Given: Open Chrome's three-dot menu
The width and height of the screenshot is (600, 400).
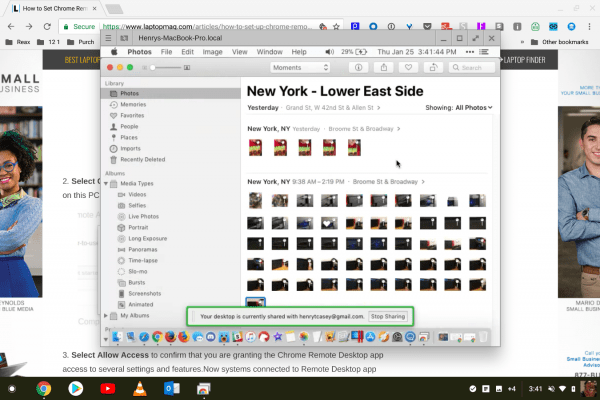Looking at the screenshot, I should coord(589,26).
